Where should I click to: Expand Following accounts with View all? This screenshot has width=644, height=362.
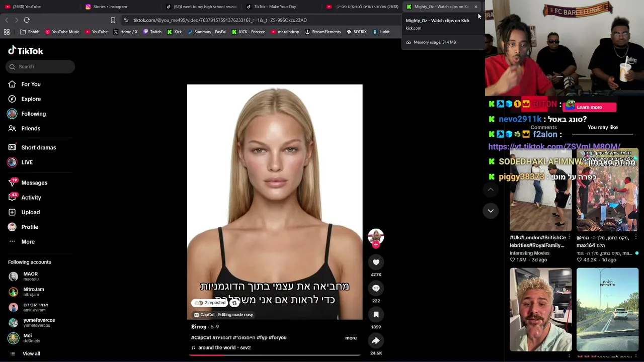[31, 353]
